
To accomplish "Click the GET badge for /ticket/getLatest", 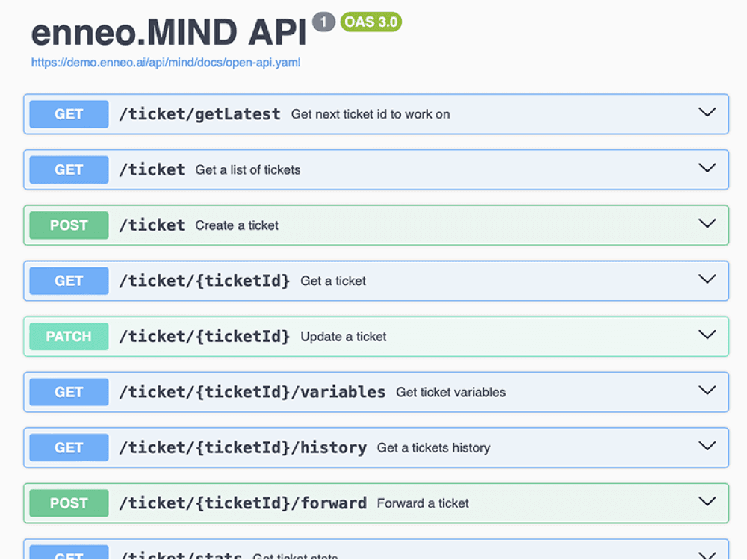I will [x=69, y=114].
